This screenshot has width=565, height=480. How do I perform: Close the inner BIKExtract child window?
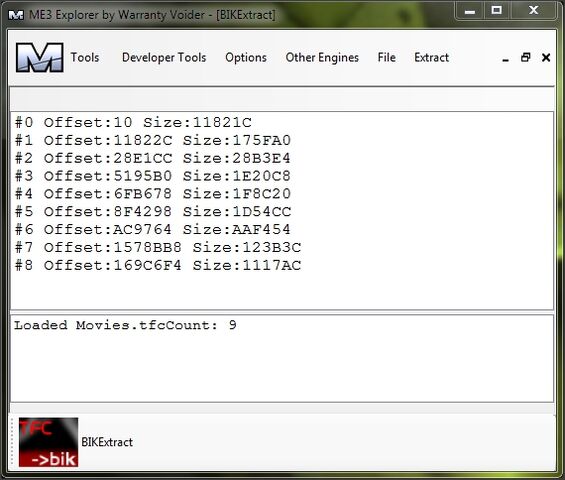546,58
